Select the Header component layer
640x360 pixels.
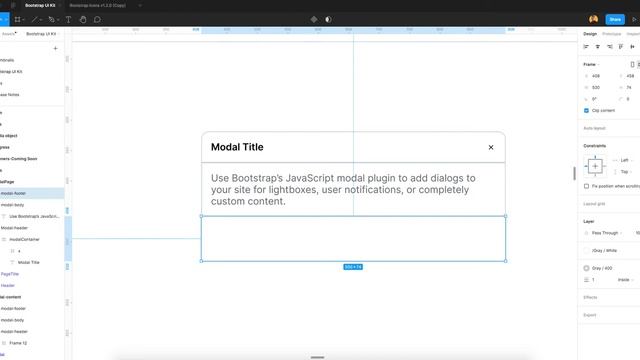click(32, 285)
